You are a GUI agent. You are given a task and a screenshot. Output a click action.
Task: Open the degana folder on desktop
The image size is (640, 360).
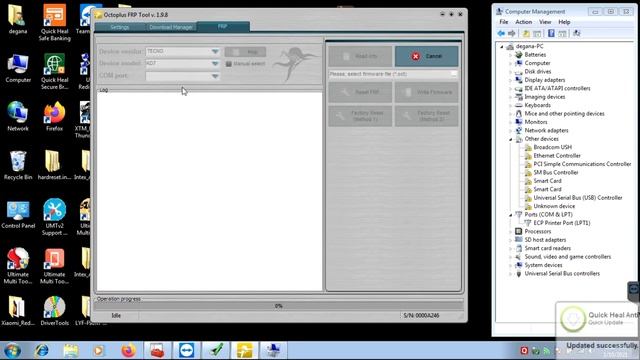[18, 19]
